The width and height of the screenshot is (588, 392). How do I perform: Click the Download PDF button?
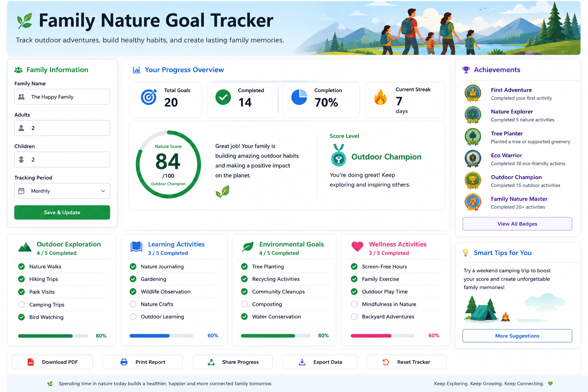point(52,362)
